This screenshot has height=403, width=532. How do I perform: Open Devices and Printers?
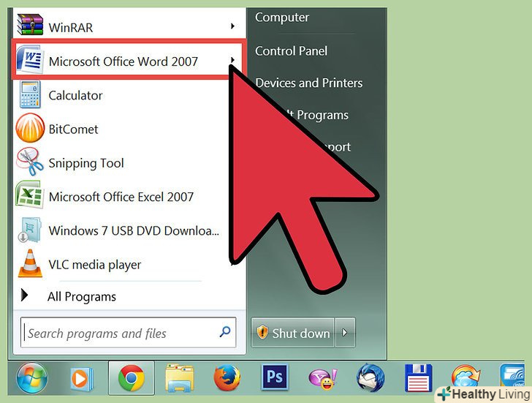tap(308, 83)
